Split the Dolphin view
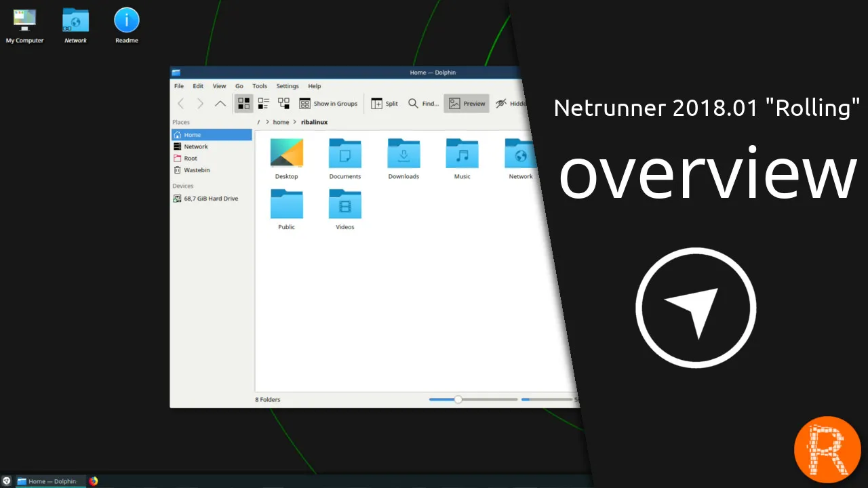 (384, 104)
